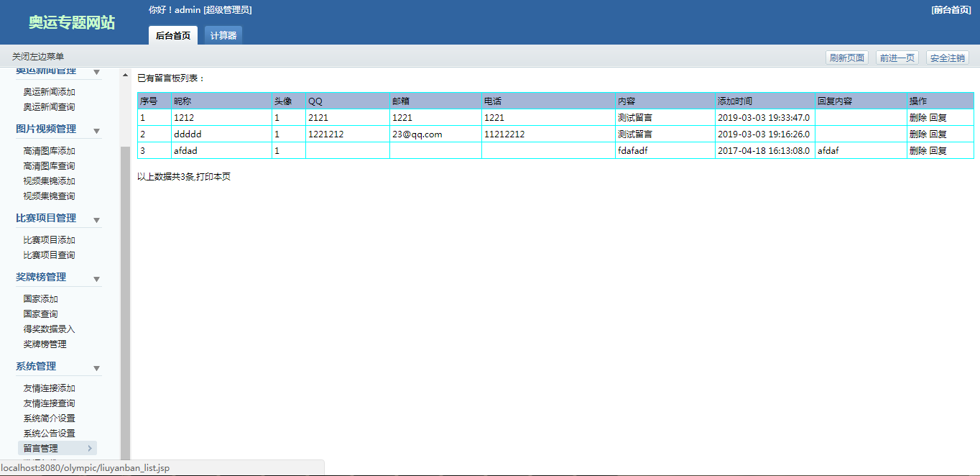Open 奖牌榜管理 menu item
Image resolution: width=980 pixels, height=476 pixels.
(x=45, y=344)
